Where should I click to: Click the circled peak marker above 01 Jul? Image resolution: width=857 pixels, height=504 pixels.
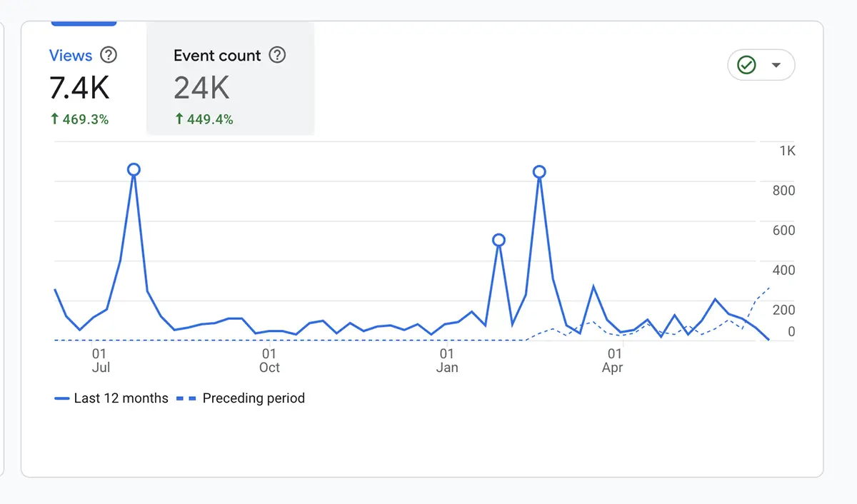coord(134,169)
